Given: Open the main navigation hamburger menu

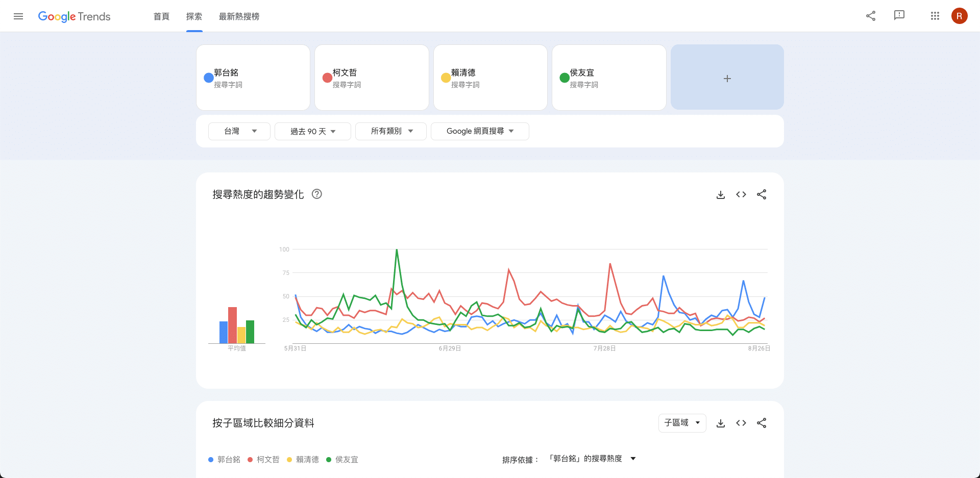Looking at the screenshot, I should click(x=18, y=16).
